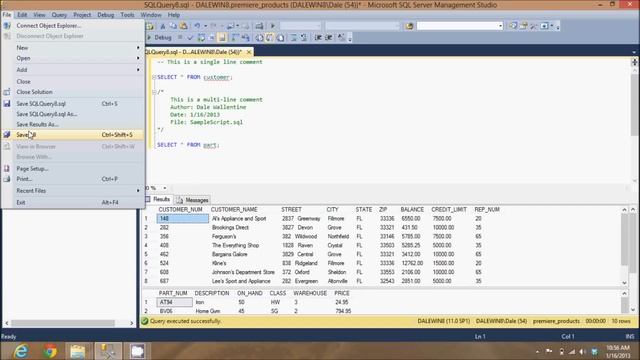Click Close Solution in the File menu
640x360 pixels.
point(34,92)
